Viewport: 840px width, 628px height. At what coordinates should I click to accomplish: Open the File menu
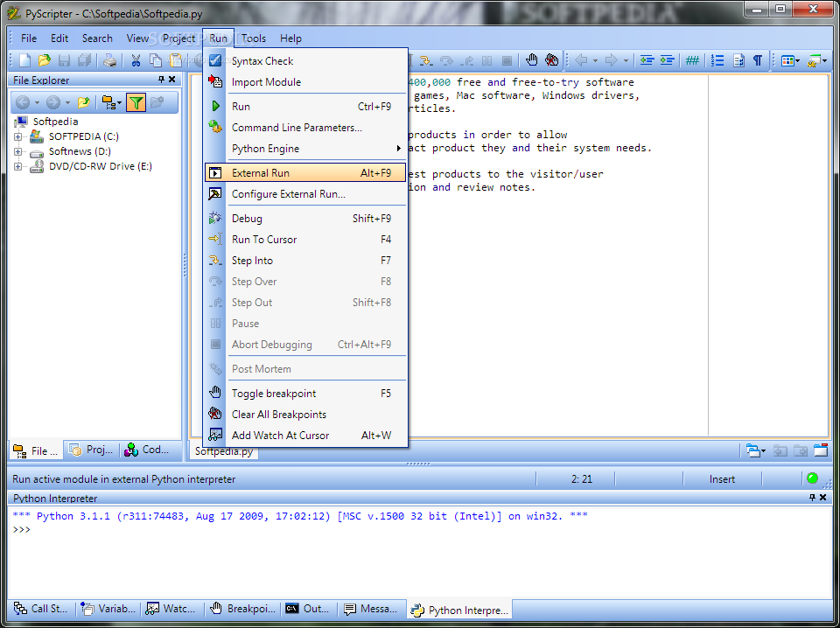click(x=29, y=38)
